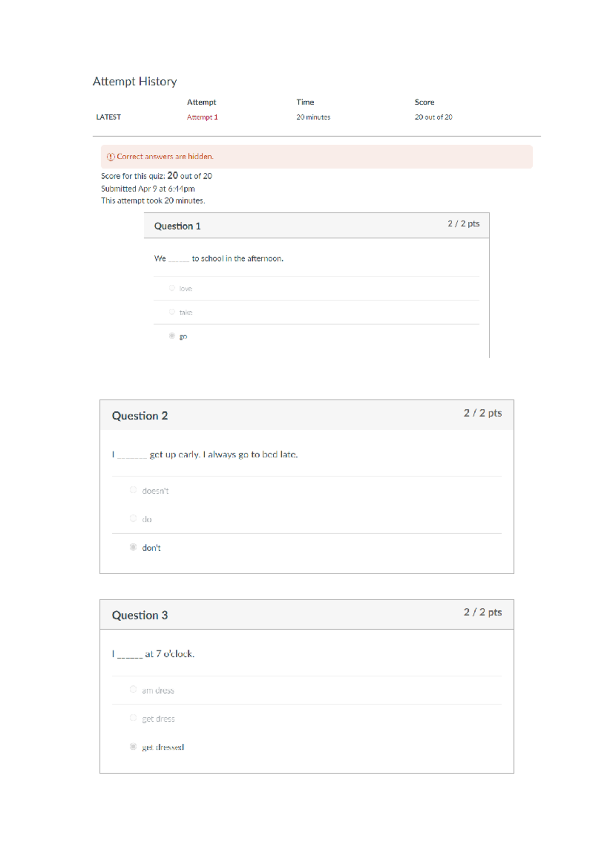The height and width of the screenshot is (868, 613).
Task: Select the "get dress" answer option
Action: 133,718
